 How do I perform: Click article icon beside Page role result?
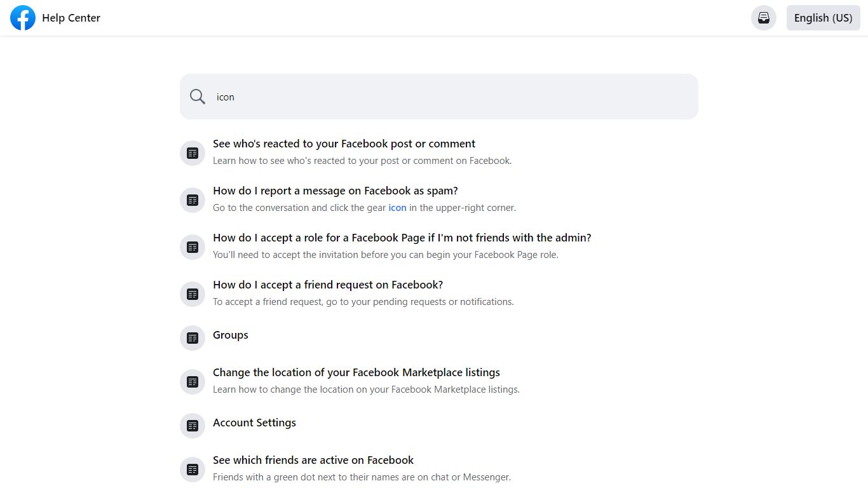pos(193,247)
